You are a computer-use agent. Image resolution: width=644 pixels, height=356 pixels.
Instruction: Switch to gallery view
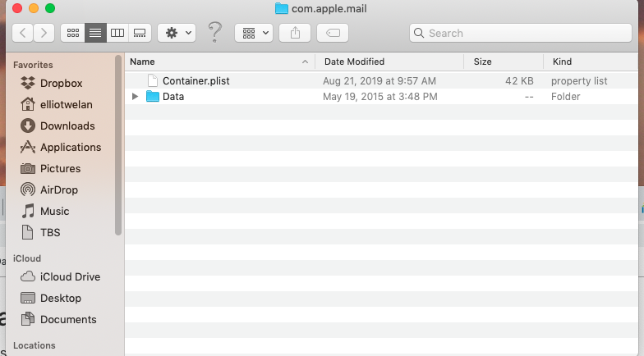pos(140,33)
